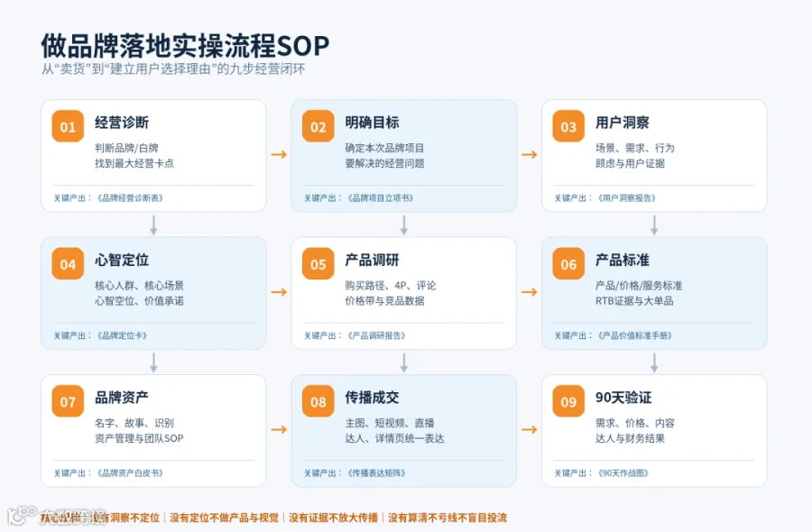Select key output 《品牌定位卡》
Viewport: 812px width, 532px height.
pos(122,335)
